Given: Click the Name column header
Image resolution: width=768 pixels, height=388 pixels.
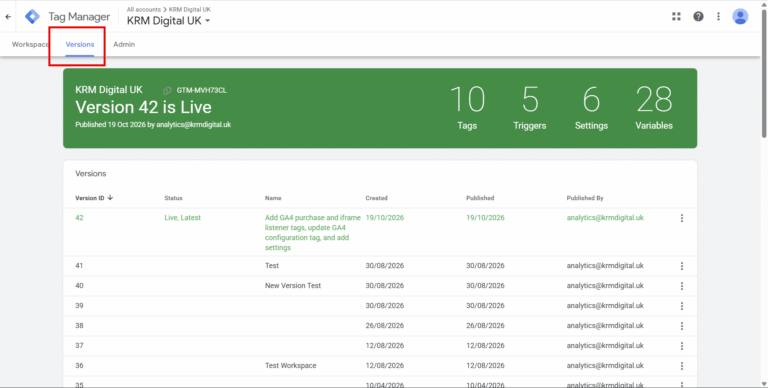Looking at the screenshot, I should [x=273, y=198].
